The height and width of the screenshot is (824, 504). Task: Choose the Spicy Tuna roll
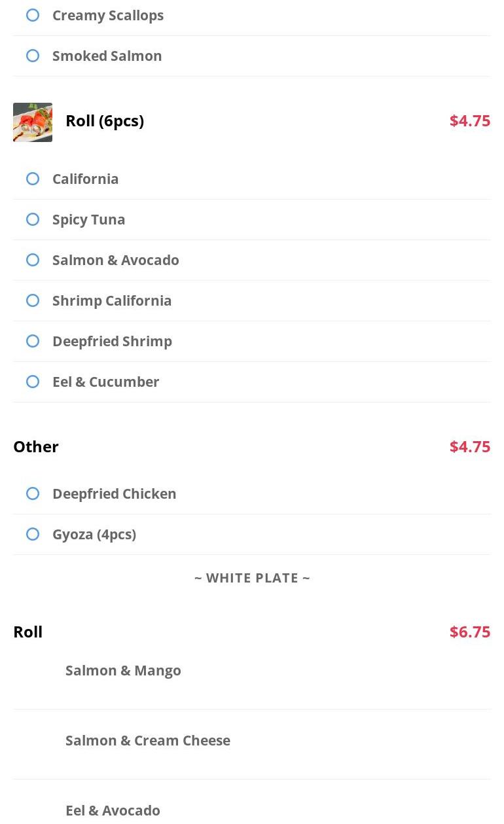(x=33, y=219)
